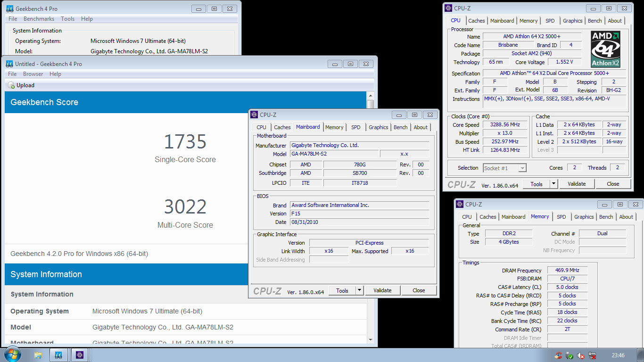Click Tools button in CPU tab window
The width and height of the screenshot is (644, 362).
pos(537,184)
